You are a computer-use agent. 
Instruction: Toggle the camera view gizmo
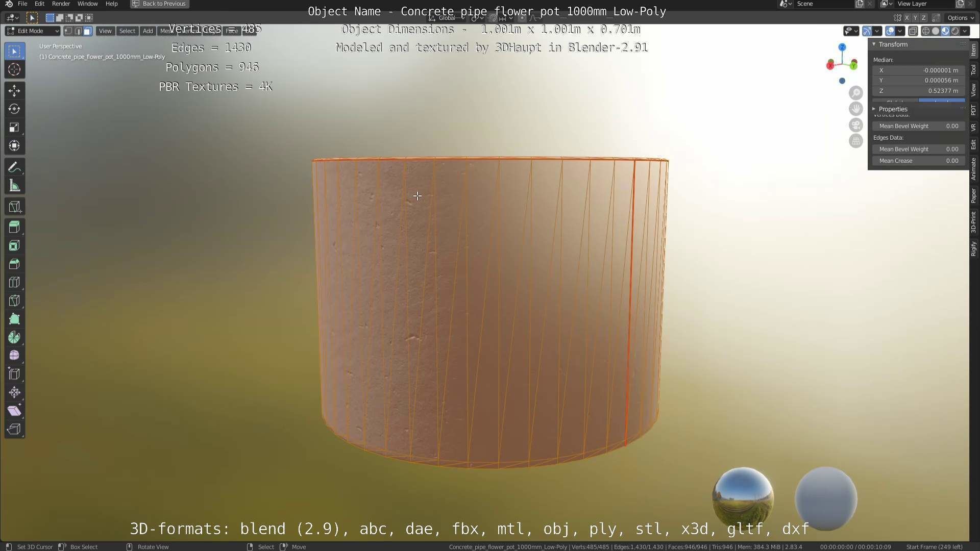856,125
